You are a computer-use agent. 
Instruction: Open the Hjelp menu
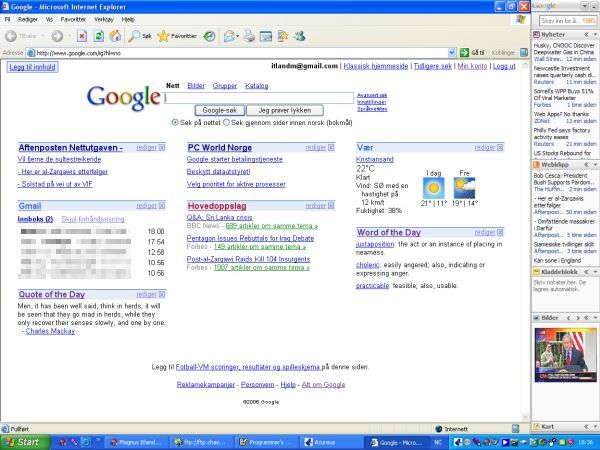coord(128,19)
